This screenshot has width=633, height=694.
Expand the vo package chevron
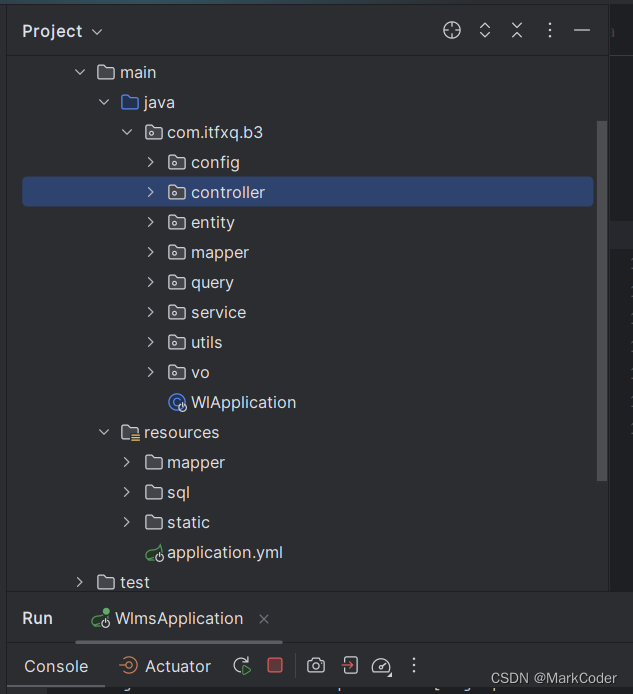point(151,372)
